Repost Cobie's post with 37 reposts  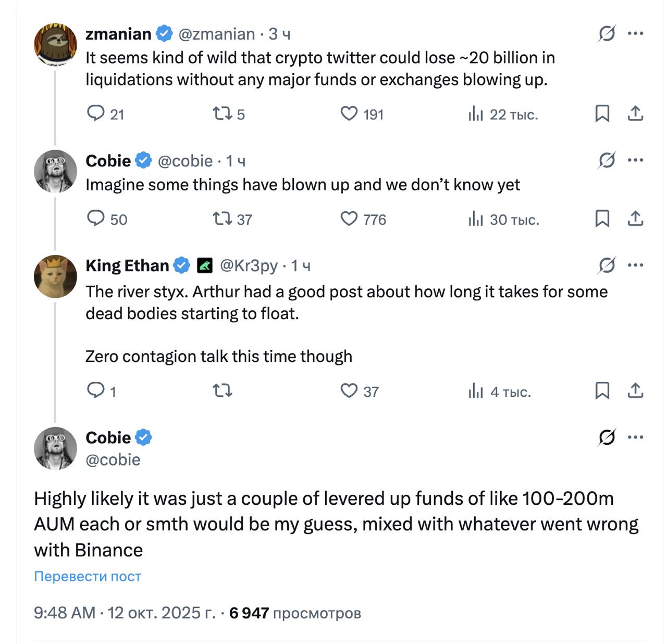(223, 218)
